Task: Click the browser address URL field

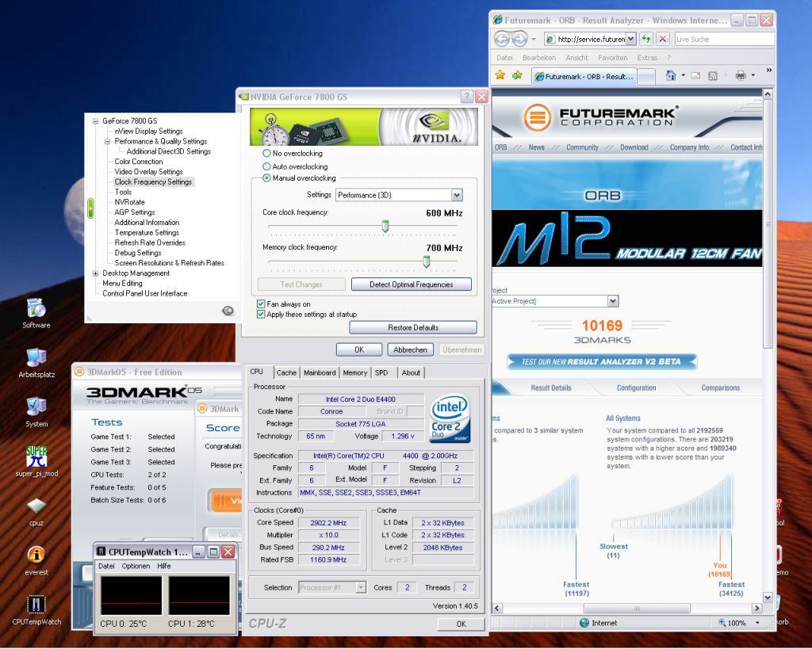Action: coord(586,39)
